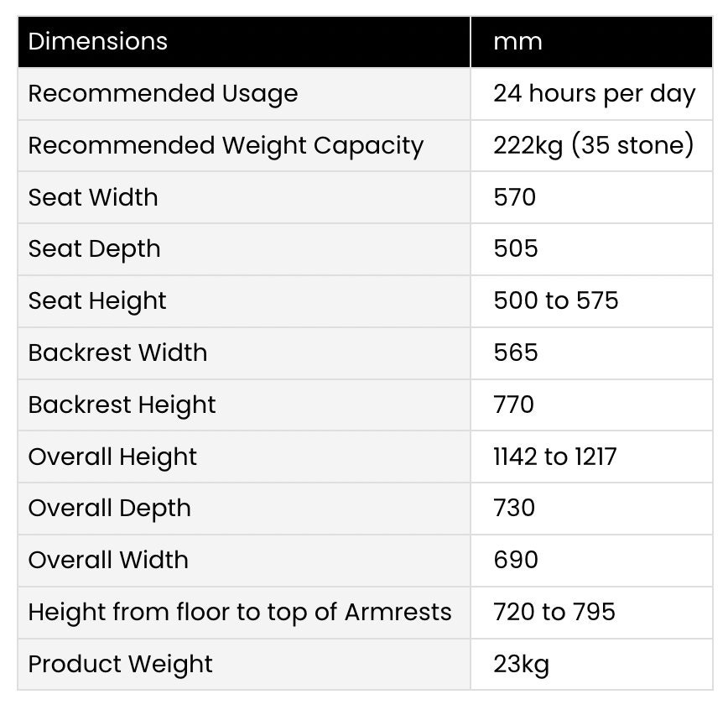Click the Seat Width value 570
Screen dimensions: 728x710
514,197
